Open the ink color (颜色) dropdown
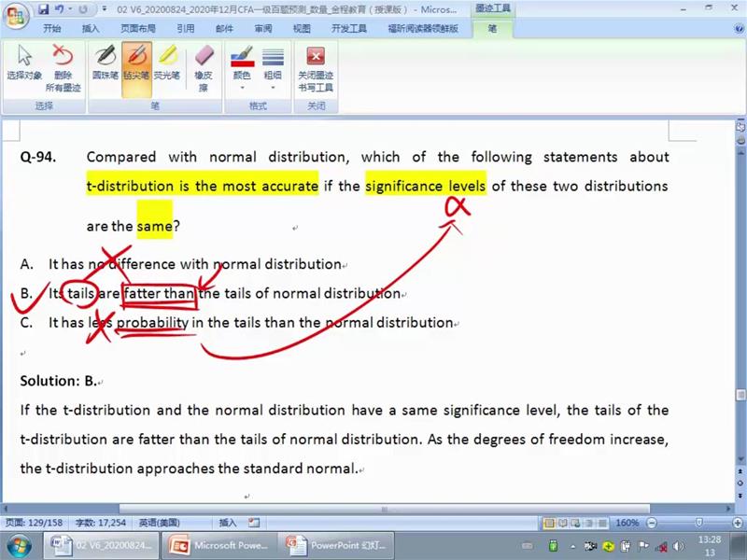Screen dimensions: 747x560 (241, 67)
